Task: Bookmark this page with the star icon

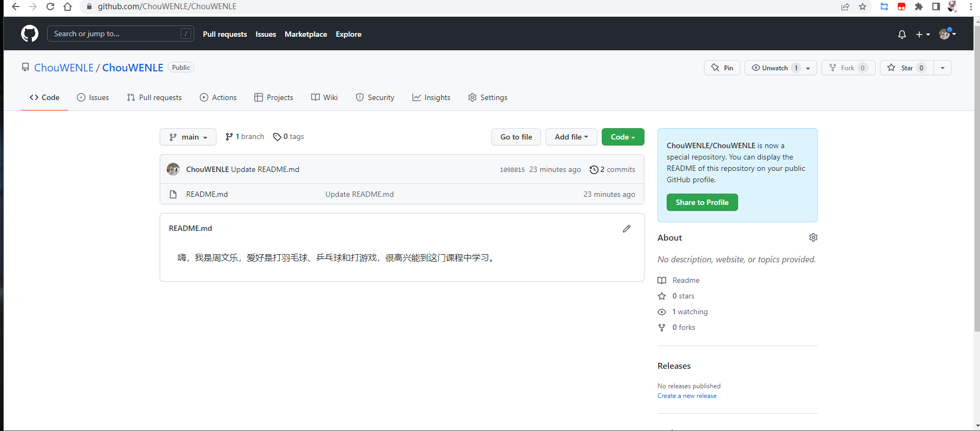Action: pos(863,6)
